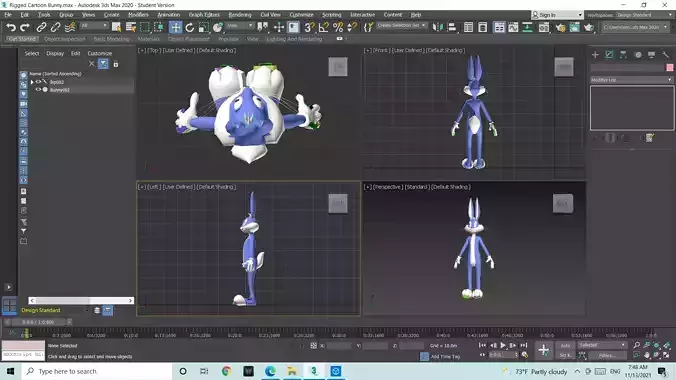
Task: Open Scene Explorer Display menu
Action: 55,53
